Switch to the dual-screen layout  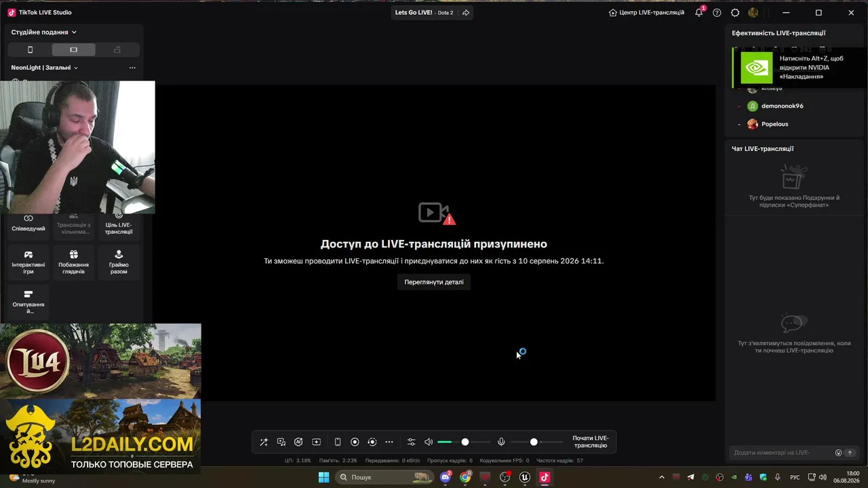117,49
